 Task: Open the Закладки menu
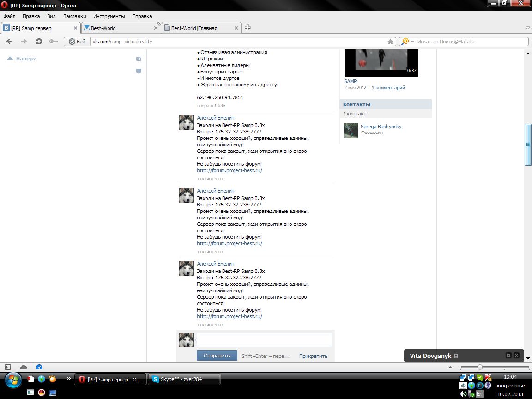tap(75, 16)
